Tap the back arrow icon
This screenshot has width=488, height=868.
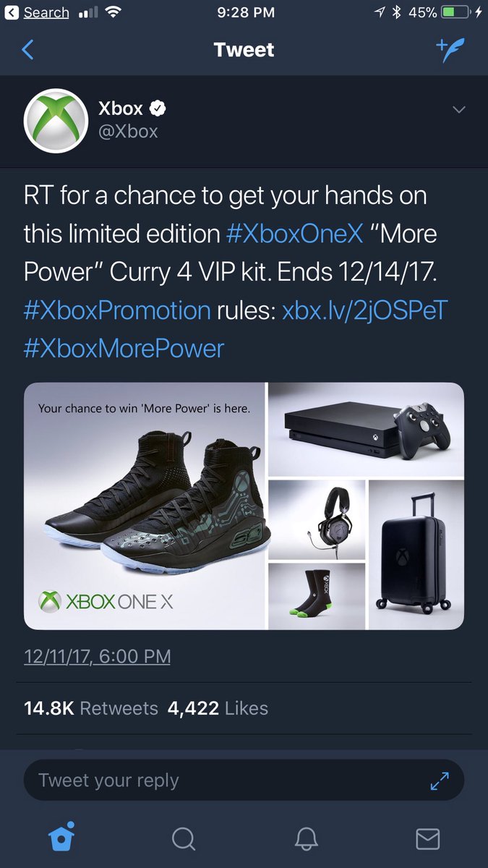coord(27,50)
